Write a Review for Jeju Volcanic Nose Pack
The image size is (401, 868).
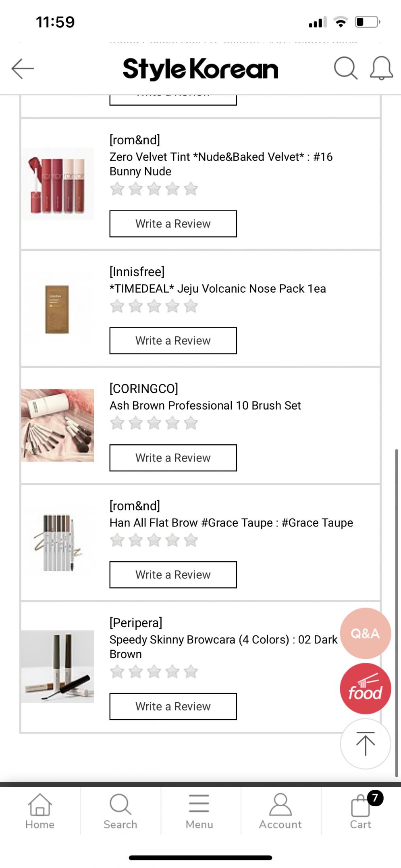(x=173, y=341)
